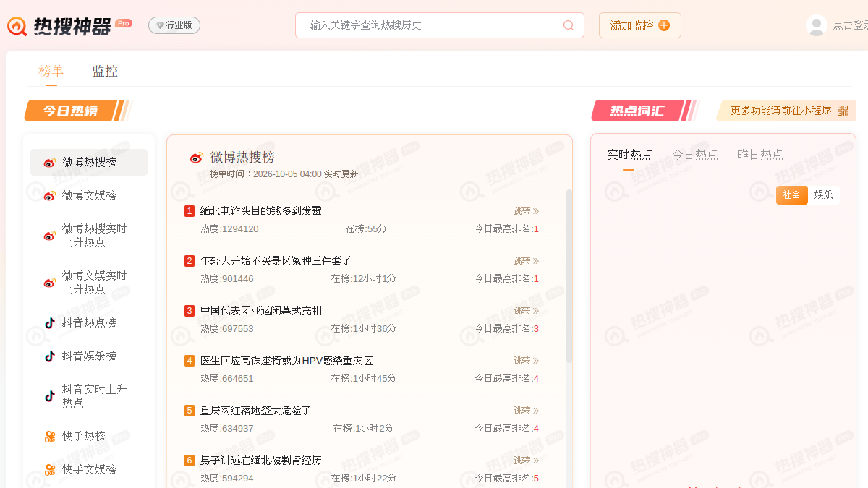Click 点击登录 link
This screenshot has width=868, height=488.
pyautogui.click(x=851, y=25)
